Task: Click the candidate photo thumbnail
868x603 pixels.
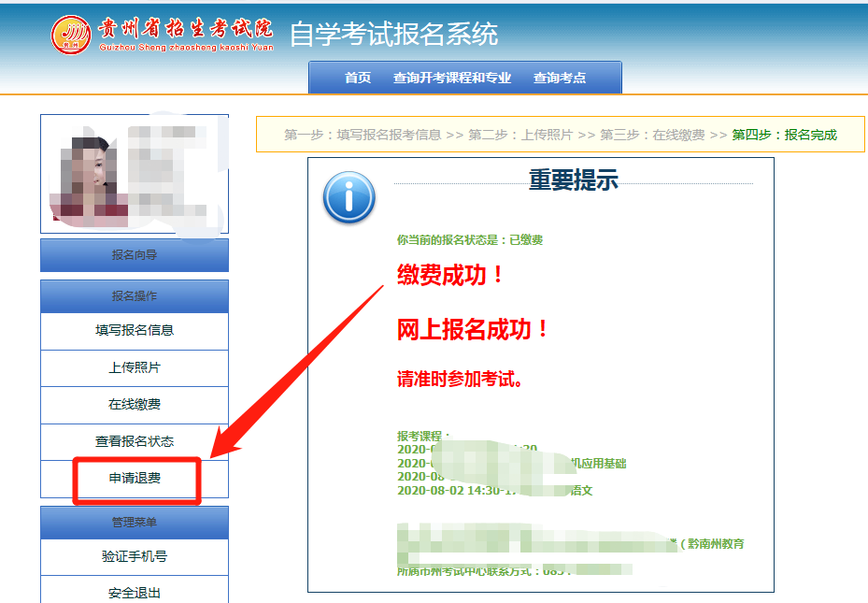Action: (x=135, y=174)
